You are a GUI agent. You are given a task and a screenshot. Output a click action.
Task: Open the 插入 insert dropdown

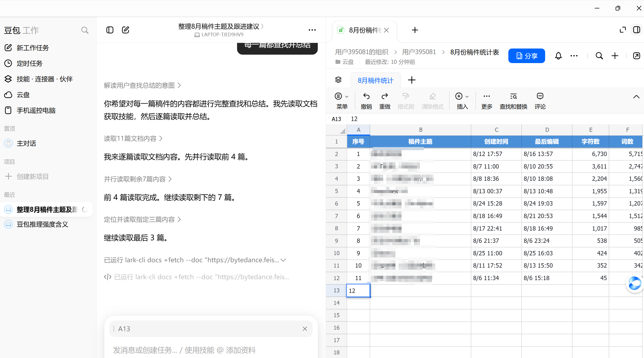coord(462,101)
